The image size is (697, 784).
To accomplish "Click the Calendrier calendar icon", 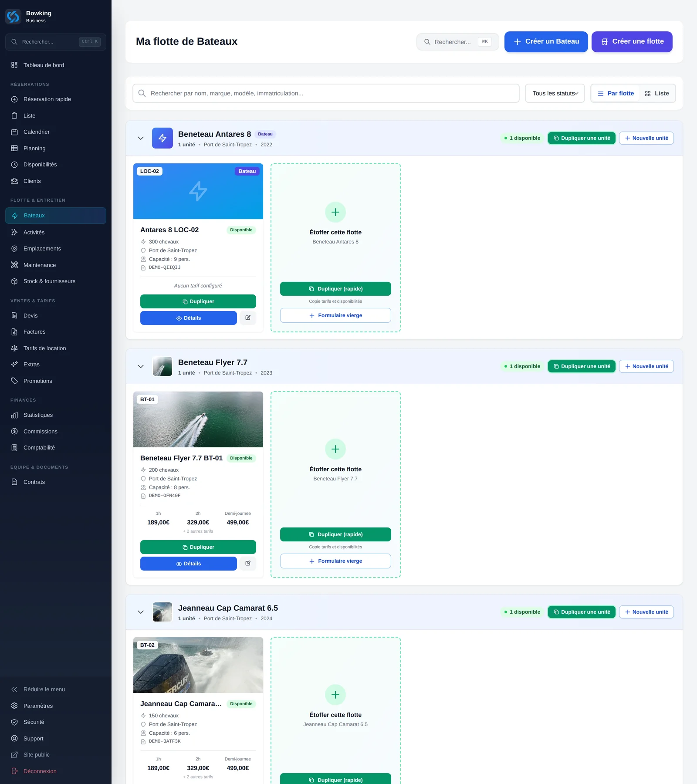I will (14, 132).
